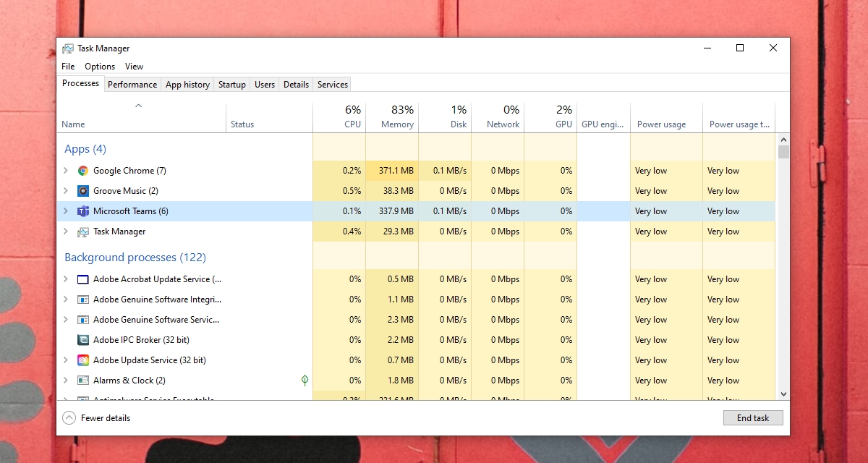
Task: Switch to the Details tab
Action: [x=296, y=85]
